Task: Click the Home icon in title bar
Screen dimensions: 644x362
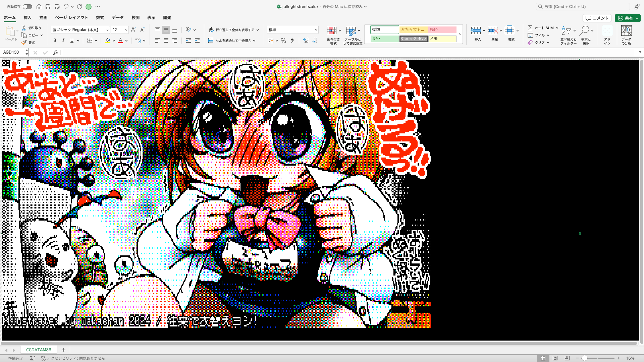Action: (x=39, y=7)
